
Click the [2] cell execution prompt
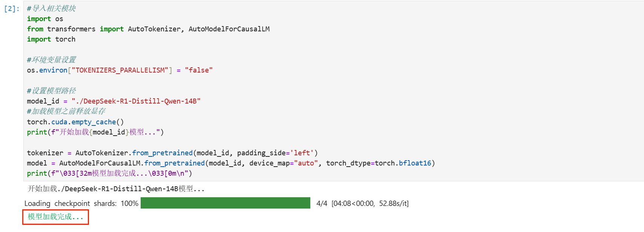tap(12, 9)
